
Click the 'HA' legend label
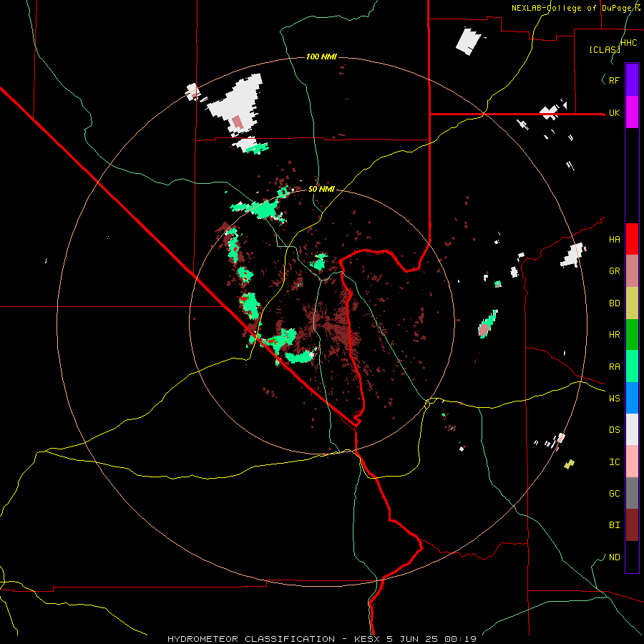point(614,240)
